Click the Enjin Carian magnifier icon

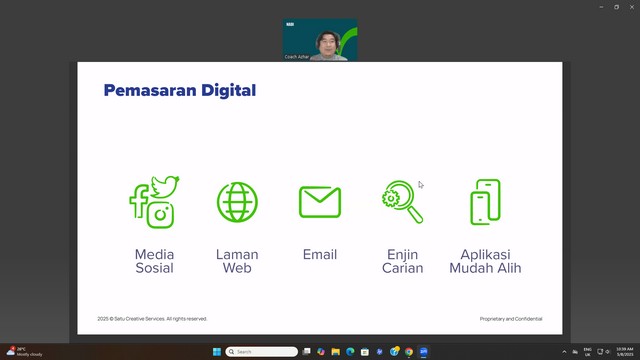tap(402, 202)
